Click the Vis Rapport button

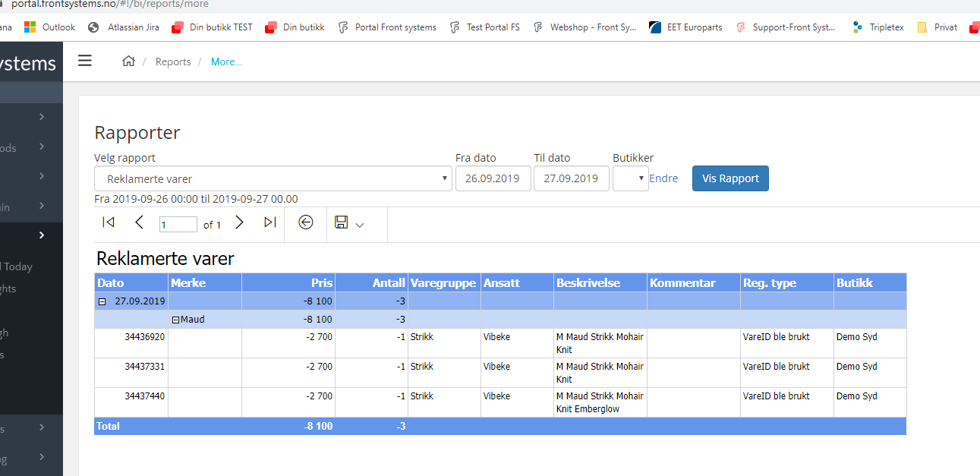(730, 178)
